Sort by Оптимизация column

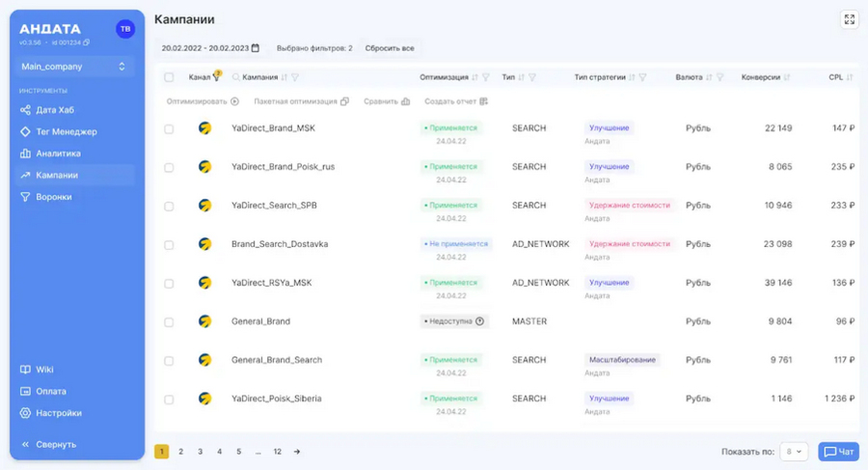tap(475, 77)
